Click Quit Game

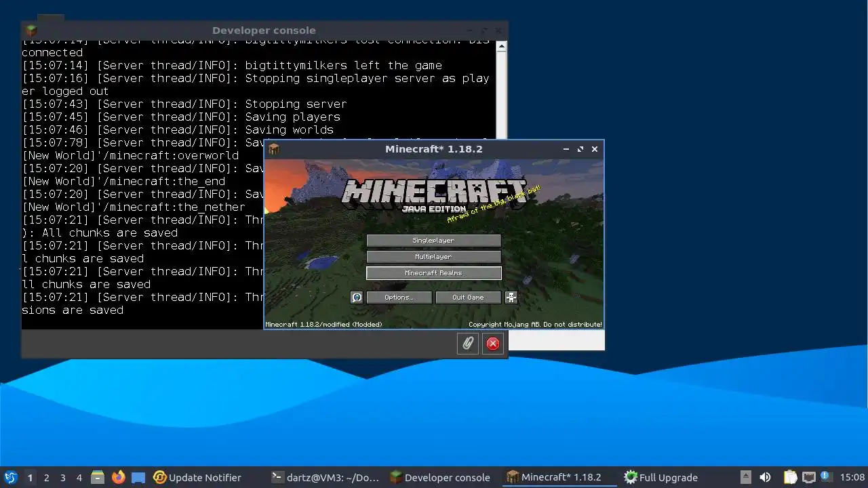(x=469, y=298)
